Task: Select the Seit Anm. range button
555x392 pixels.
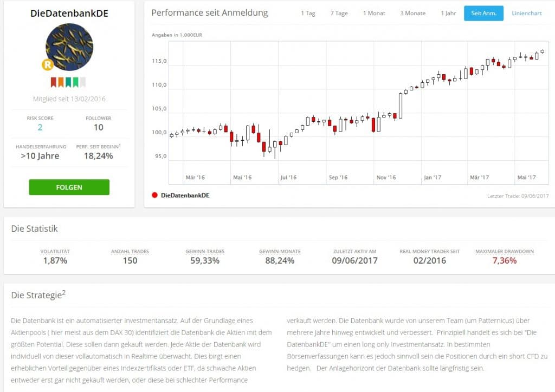Action: 483,14
